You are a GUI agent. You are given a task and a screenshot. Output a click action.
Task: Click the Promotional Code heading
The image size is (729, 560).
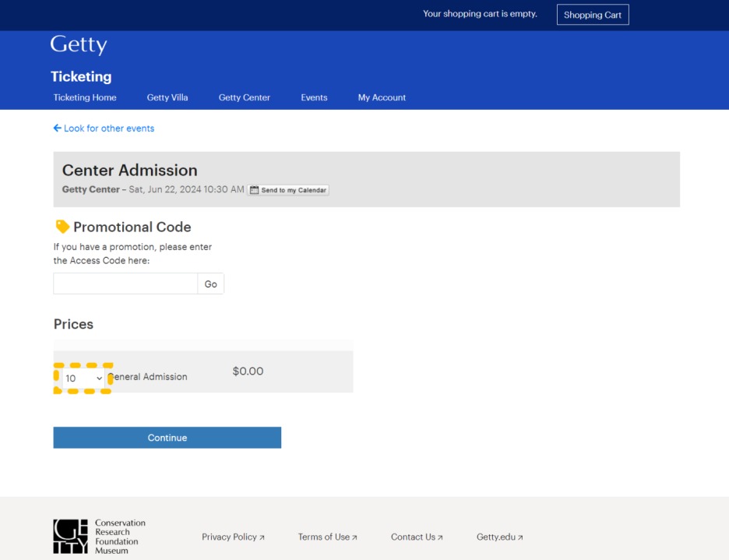coord(132,227)
